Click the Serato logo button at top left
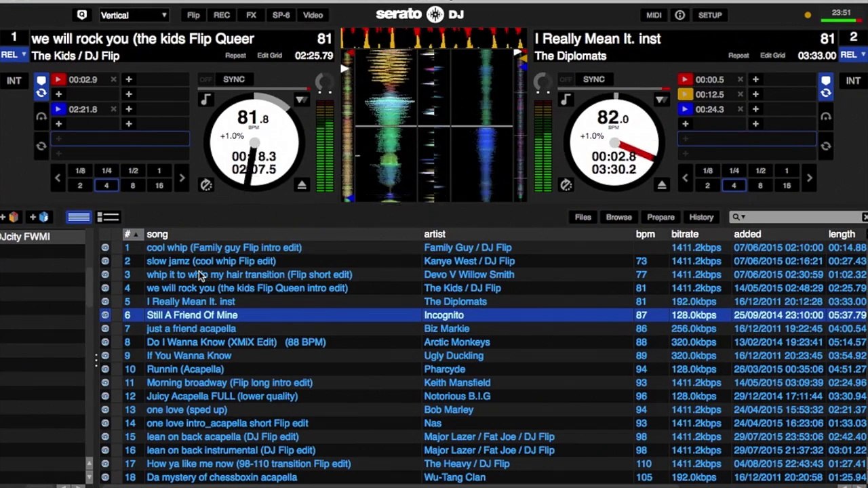The image size is (868, 488). point(82,15)
